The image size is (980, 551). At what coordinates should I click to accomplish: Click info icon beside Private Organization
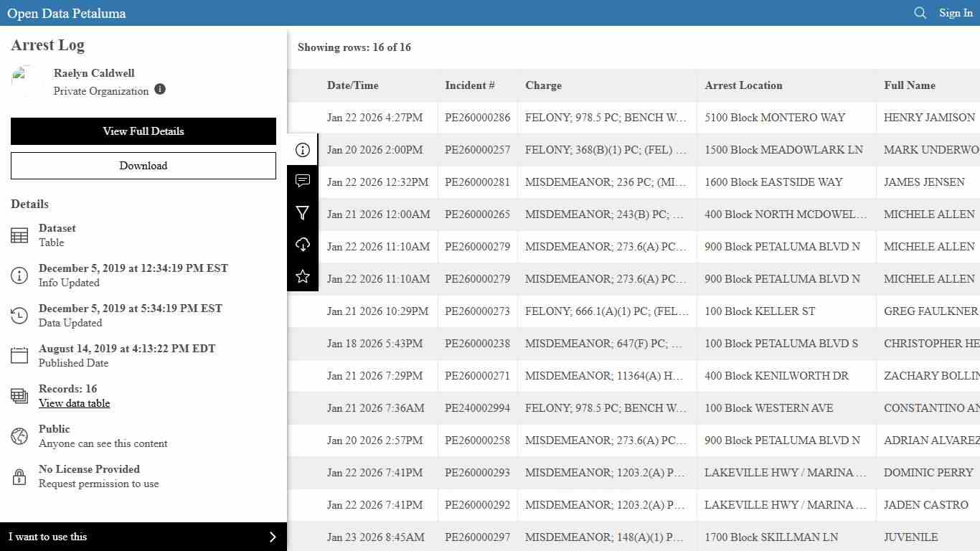(160, 90)
